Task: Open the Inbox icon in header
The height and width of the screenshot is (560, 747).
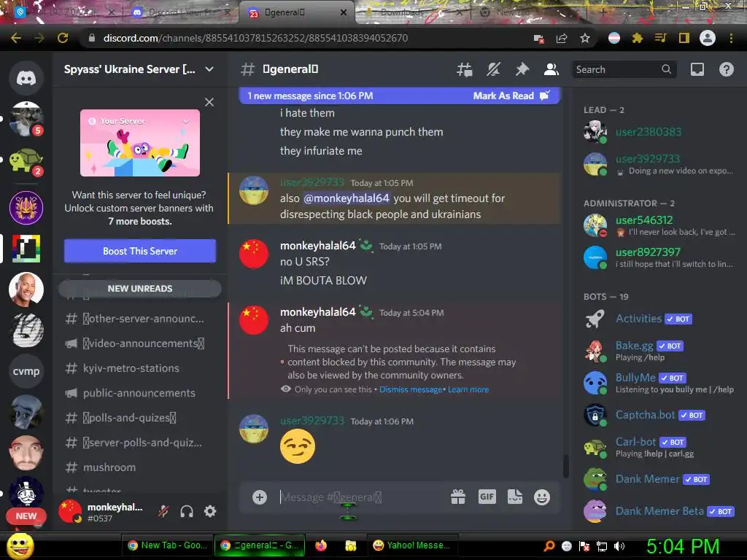Action: tap(697, 69)
